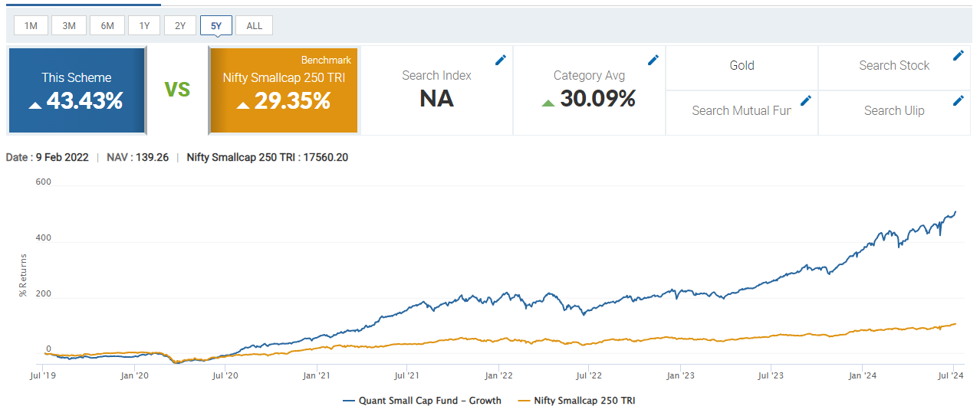Switch chart to 6M period

[107, 26]
